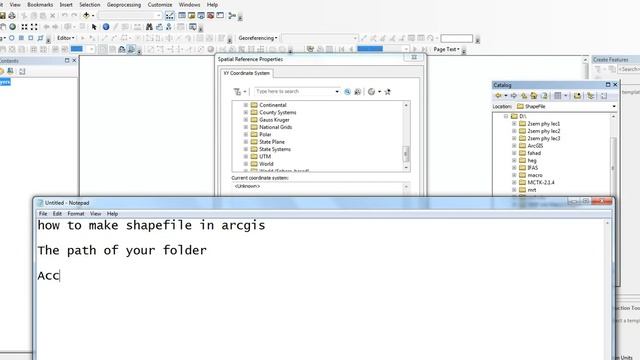This screenshot has width=640, height=360.
Task: Open the Customize menu
Action: pos(160,5)
